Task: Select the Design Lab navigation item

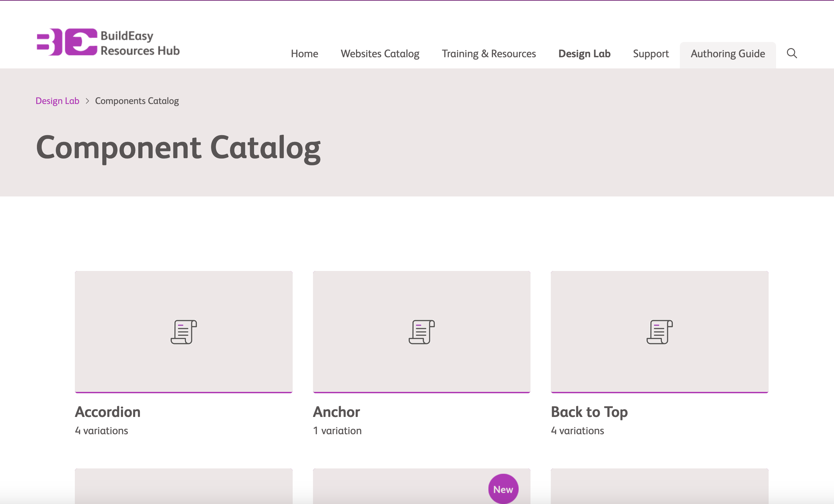Action: pyautogui.click(x=584, y=54)
